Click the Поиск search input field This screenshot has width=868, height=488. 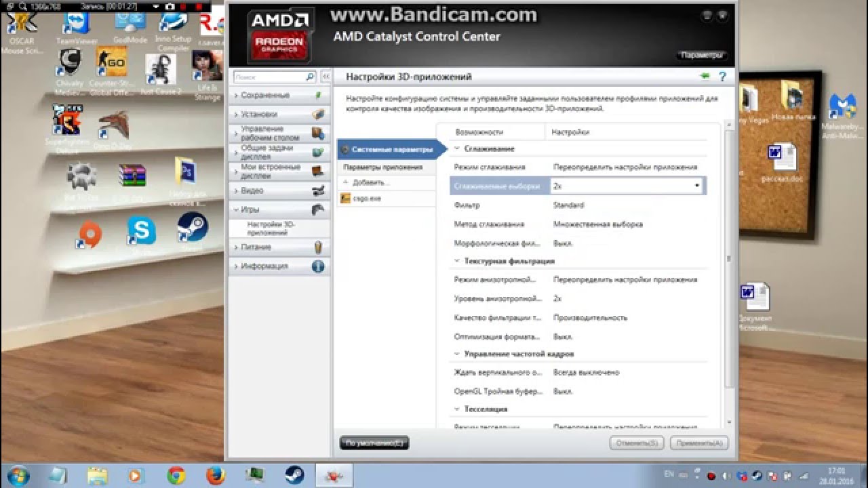(x=269, y=77)
